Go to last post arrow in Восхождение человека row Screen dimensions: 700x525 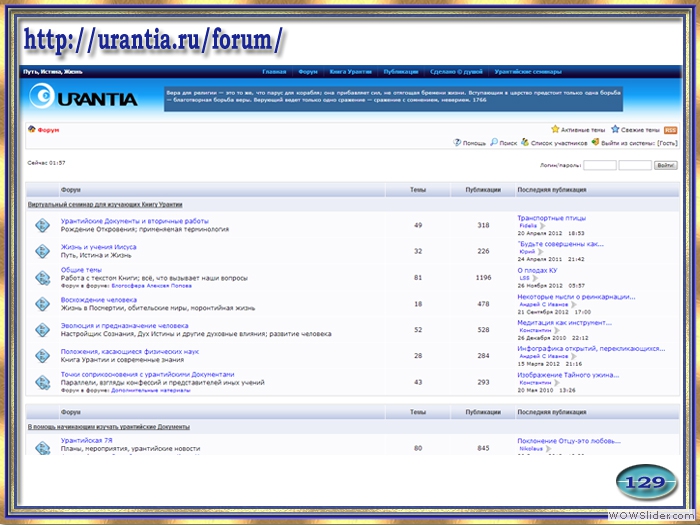tap(574, 304)
